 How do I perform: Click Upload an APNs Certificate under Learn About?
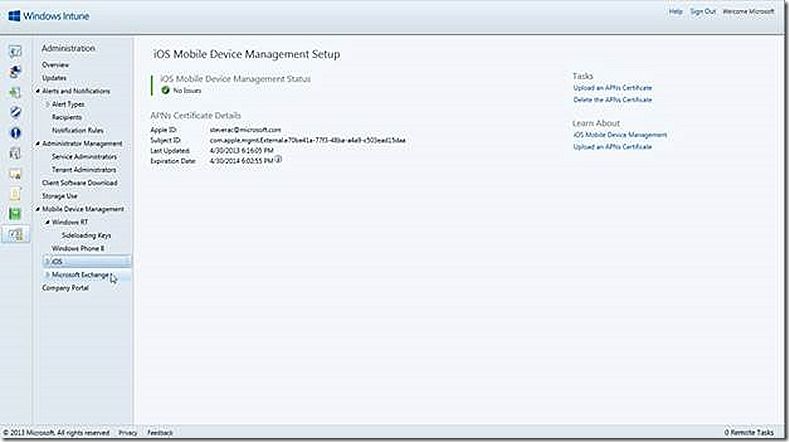point(612,147)
